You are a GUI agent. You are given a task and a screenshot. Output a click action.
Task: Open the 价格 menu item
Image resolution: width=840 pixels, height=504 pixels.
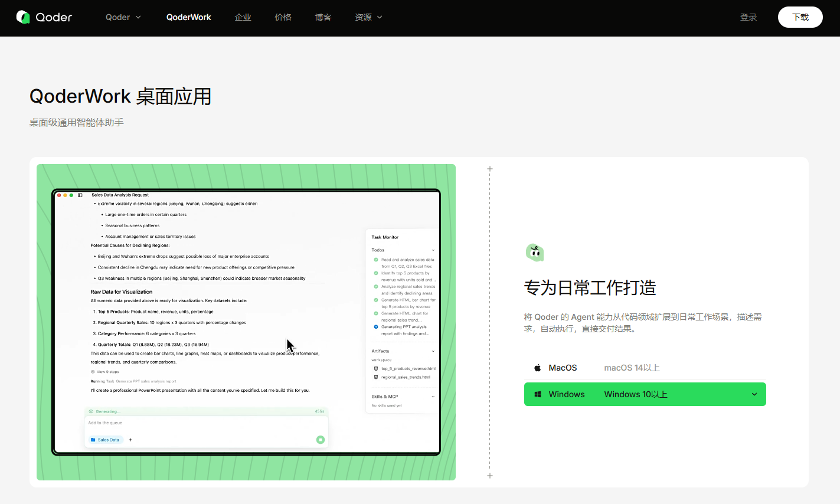tap(283, 17)
